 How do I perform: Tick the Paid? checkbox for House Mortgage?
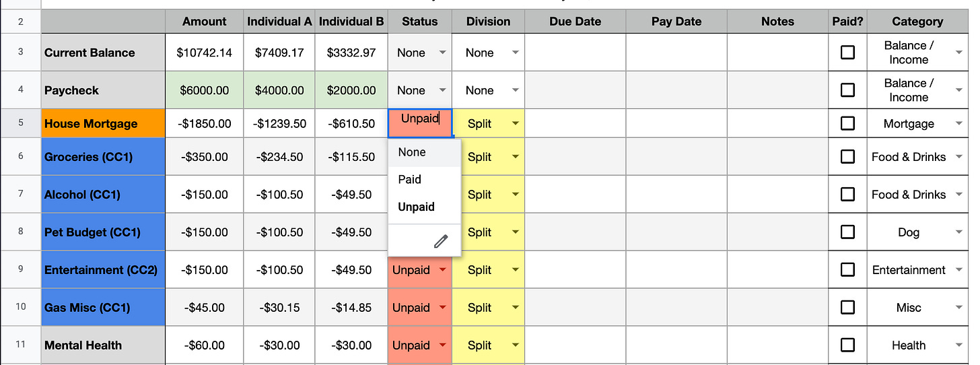coord(847,123)
